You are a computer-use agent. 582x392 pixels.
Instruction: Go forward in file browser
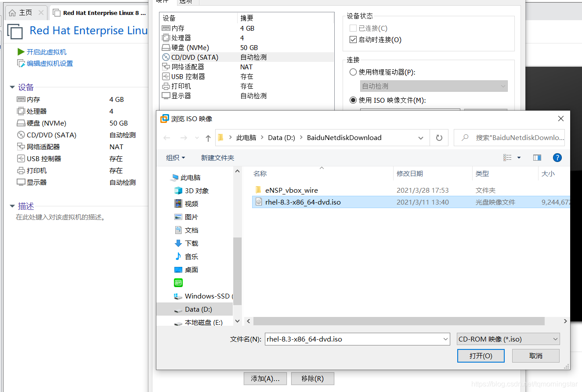click(184, 138)
